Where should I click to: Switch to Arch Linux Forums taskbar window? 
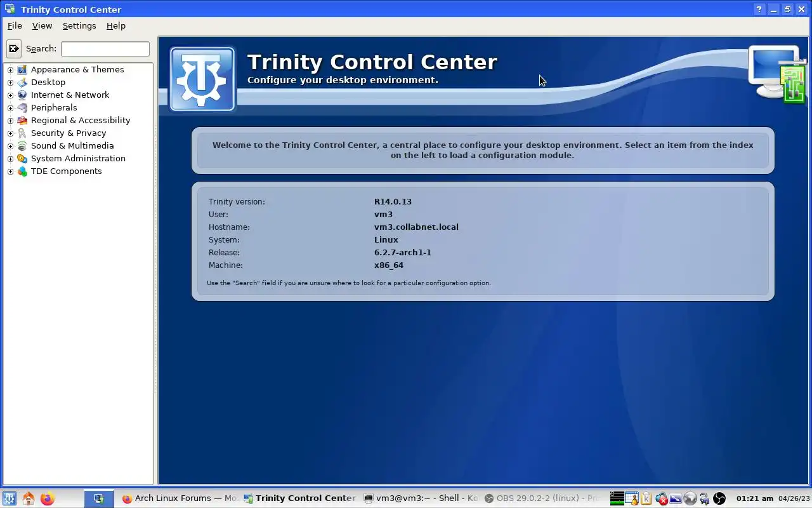tap(180, 498)
